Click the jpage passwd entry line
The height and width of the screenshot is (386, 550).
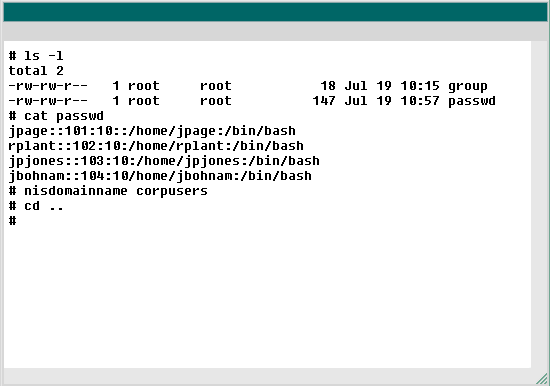152,131
